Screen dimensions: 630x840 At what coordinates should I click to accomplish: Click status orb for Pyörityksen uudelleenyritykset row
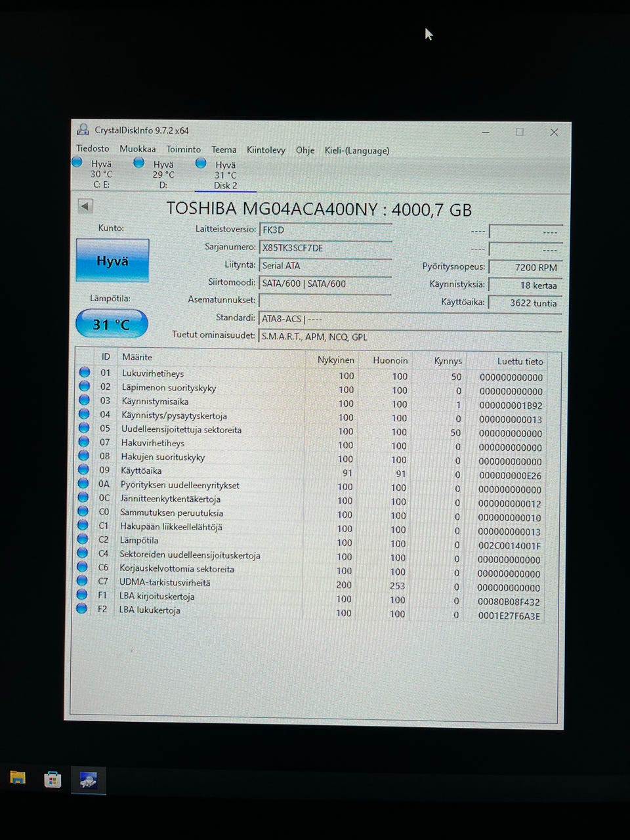83,484
